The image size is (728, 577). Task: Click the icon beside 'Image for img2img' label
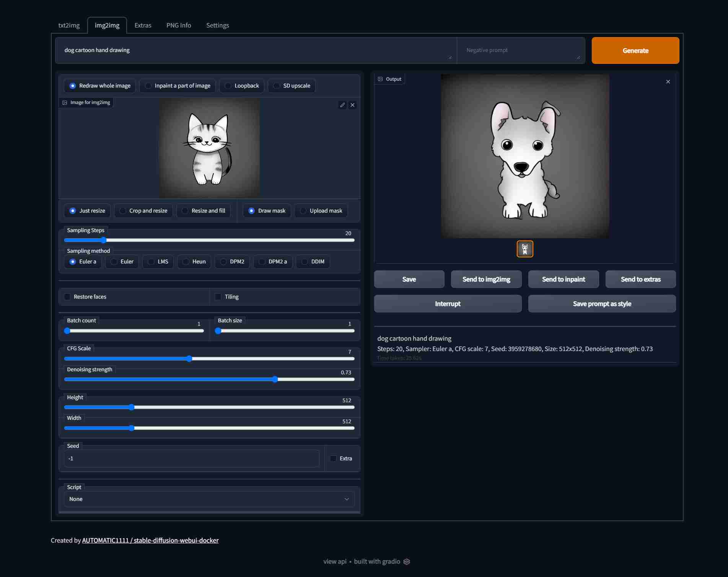[65, 102]
